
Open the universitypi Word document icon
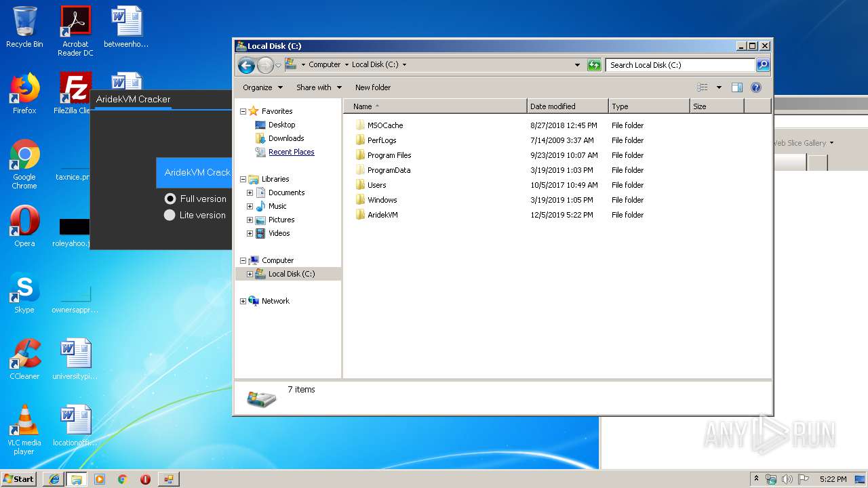(75, 359)
